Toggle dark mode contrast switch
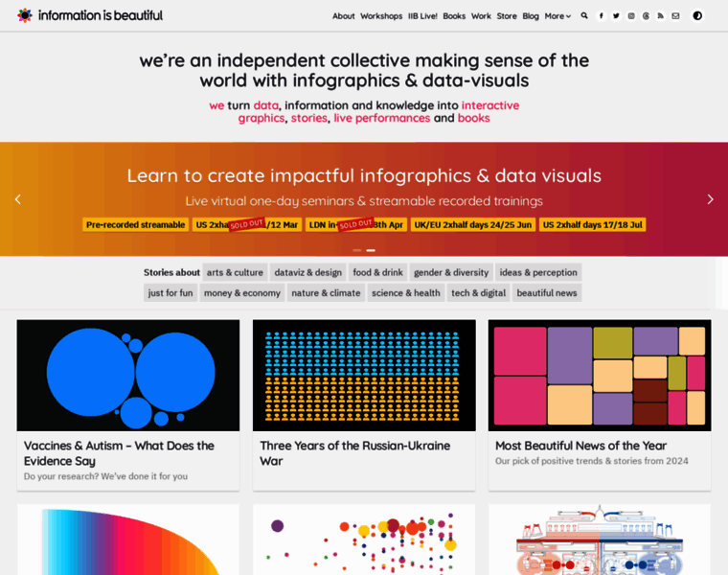This screenshot has height=575, width=728. (x=697, y=15)
